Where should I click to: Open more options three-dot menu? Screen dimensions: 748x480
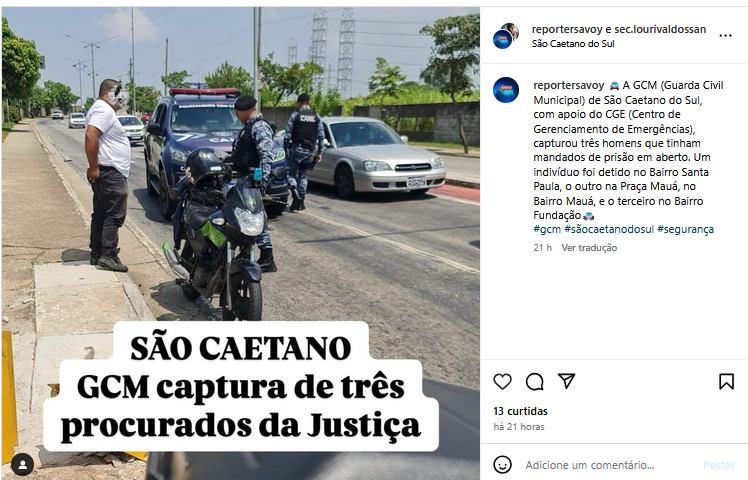tap(725, 36)
